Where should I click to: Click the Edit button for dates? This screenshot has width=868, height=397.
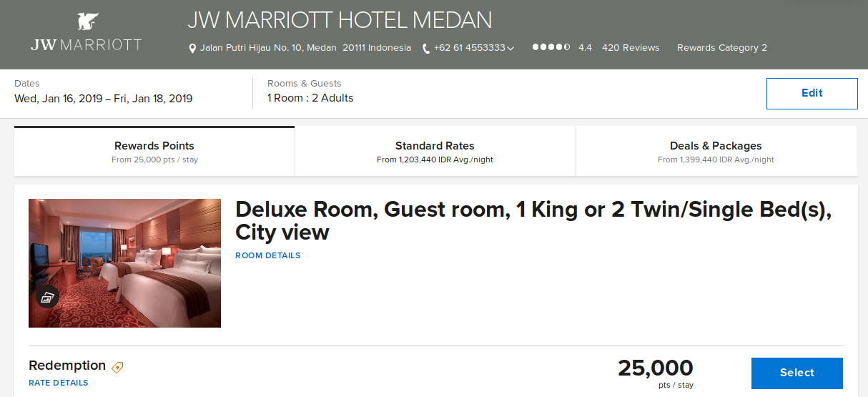click(x=812, y=93)
